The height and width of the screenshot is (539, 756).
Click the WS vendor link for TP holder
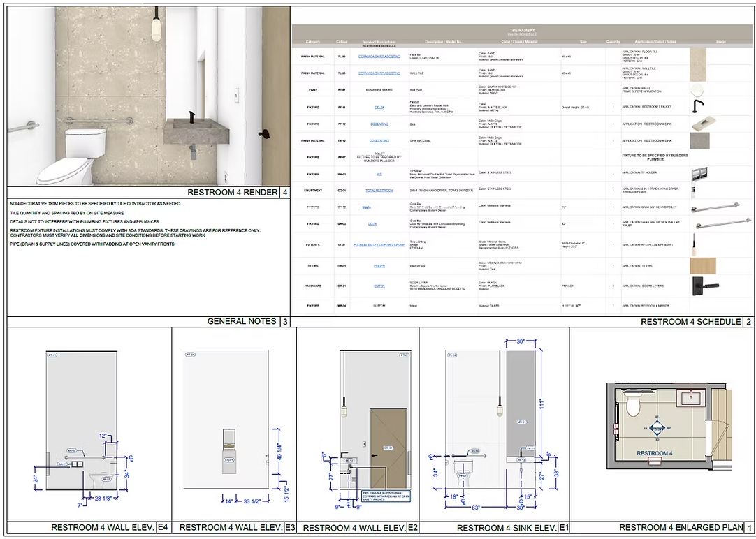pyautogui.click(x=379, y=174)
